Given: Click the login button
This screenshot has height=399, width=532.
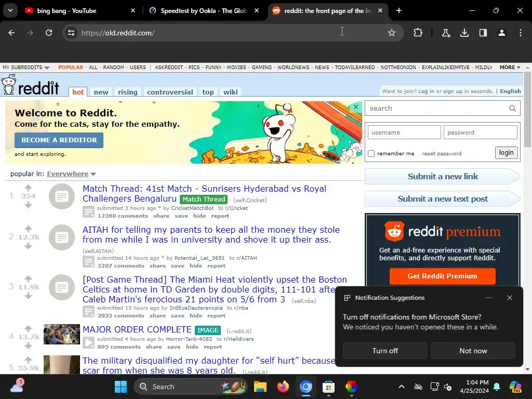Looking at the screenshot, I should [506, 153].
